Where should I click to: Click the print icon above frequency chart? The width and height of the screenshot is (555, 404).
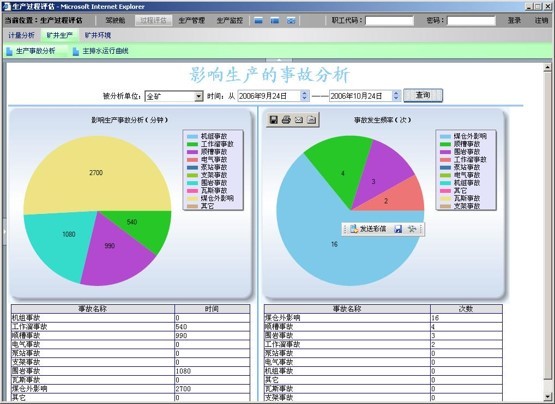[x=286, y=120]
